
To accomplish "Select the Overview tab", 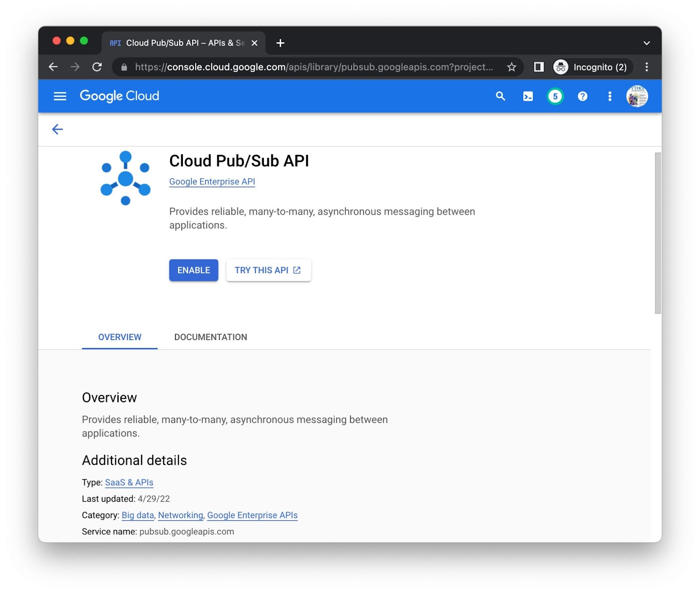I will tap(119, 337).
